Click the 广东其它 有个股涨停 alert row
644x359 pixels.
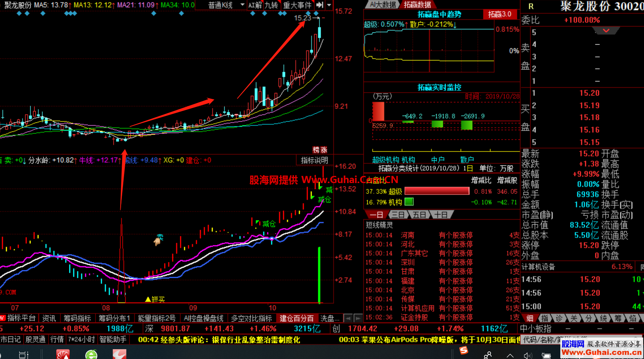[x=442, y=253]
